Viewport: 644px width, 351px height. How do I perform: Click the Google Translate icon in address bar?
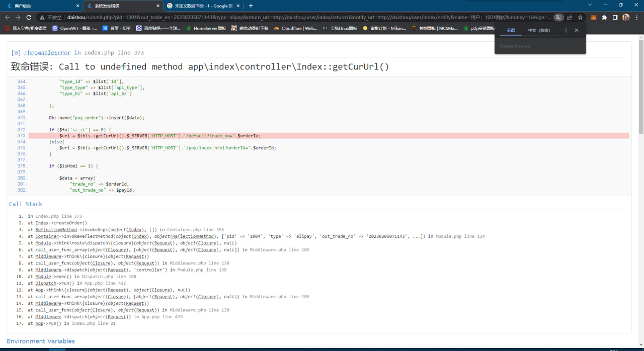click(558, 17)
